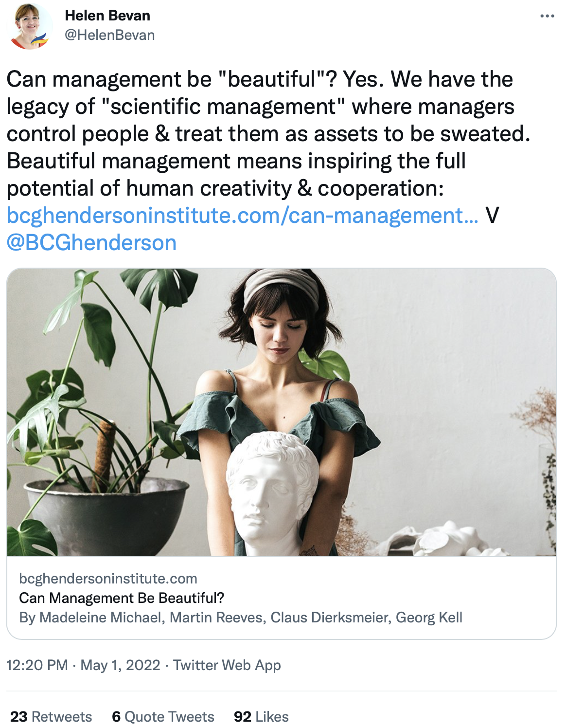Open the bcghendersoninstitute.com/can-management link in the tweet
This screenshot has height=728, width=566.
point(242,216)
